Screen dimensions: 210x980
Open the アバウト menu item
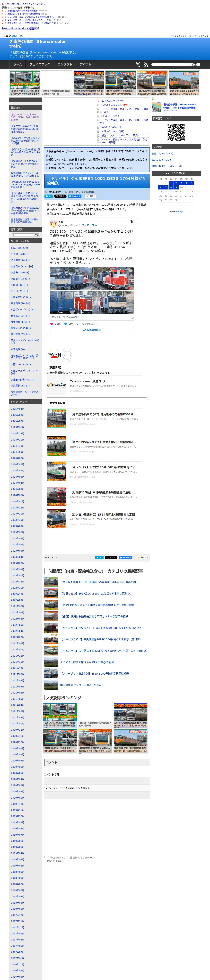[x=86, y=65]
